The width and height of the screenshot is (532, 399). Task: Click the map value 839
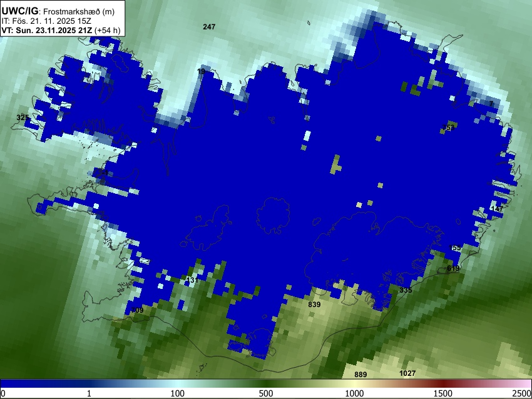(314, 305)
